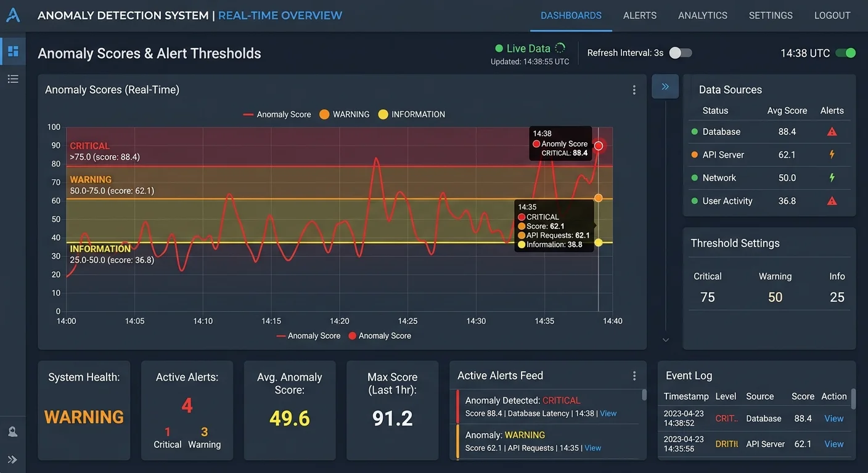
Task: Click LOGOUT in the top navigation
Action: [x=832, y=15]
